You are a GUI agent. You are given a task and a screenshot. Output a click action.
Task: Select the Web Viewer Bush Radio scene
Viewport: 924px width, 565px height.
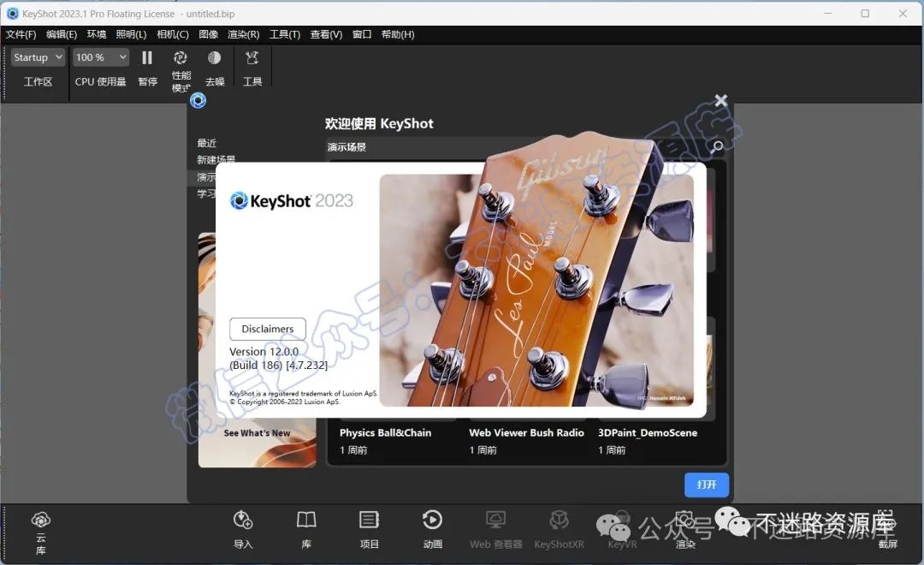coord(526,433)
